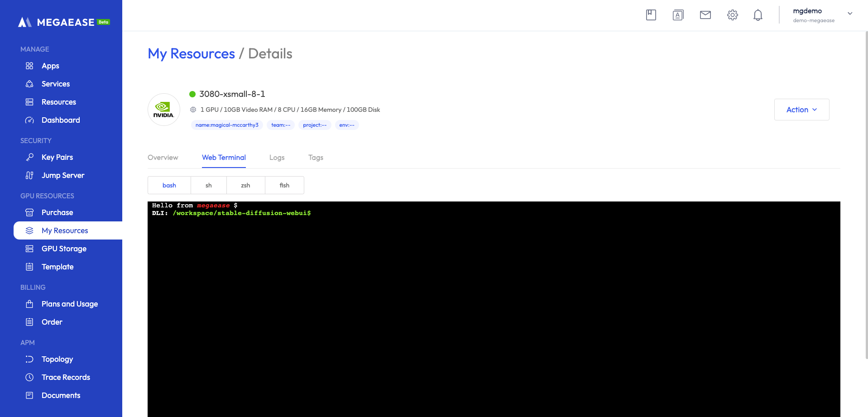The height and width of the screenshot is (417, 868).
Task: Open settings gear icon in header
Action: tap(732, 15)
